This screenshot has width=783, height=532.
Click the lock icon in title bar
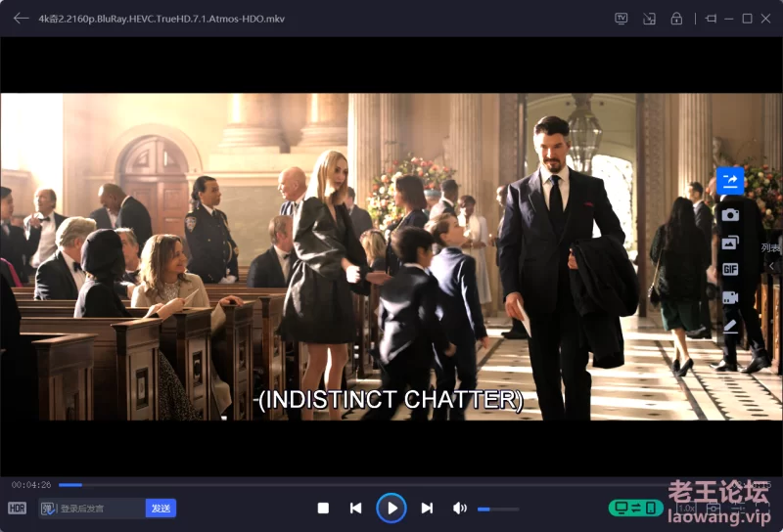676,19
